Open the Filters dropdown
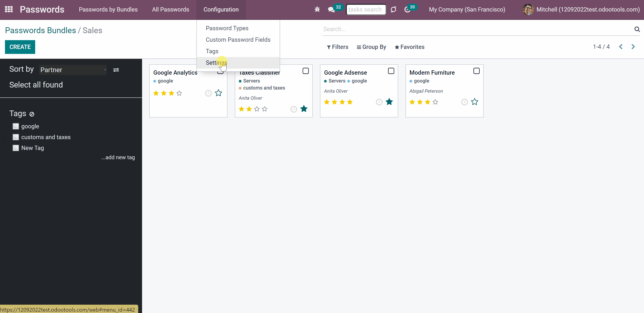 [338, 47]
